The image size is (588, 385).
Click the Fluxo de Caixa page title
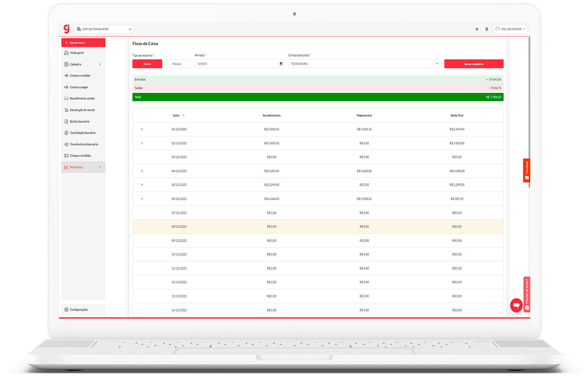[x=145, y=43]
